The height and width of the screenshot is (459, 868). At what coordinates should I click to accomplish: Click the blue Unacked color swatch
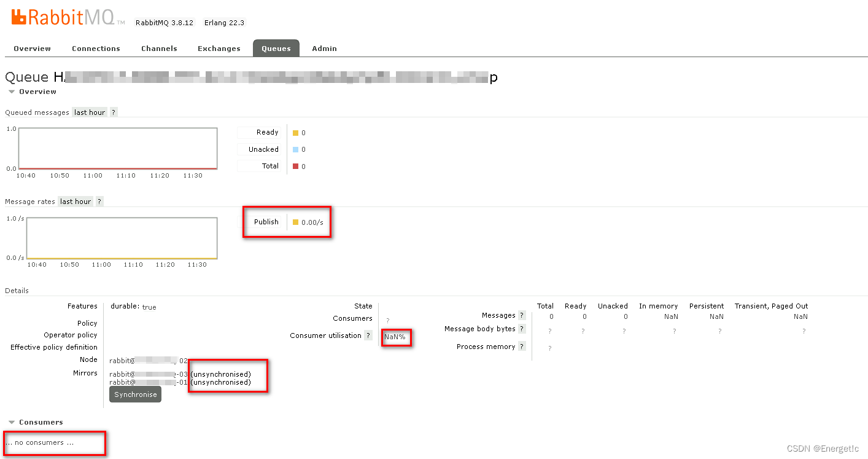[x=295, y=149]
